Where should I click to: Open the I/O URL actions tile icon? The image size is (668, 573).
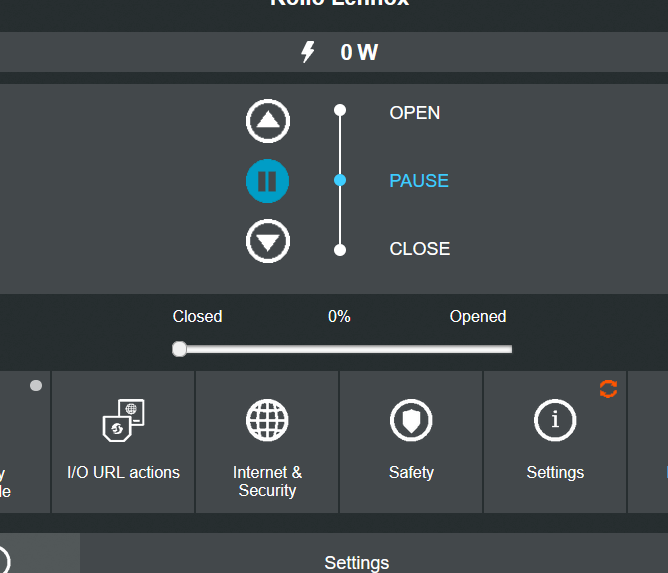click(x=124, y=420)
